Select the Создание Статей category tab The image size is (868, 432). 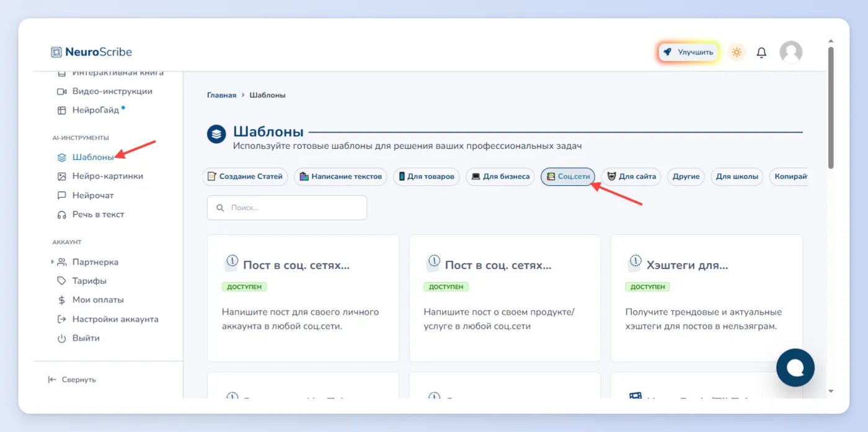point(245,177)
